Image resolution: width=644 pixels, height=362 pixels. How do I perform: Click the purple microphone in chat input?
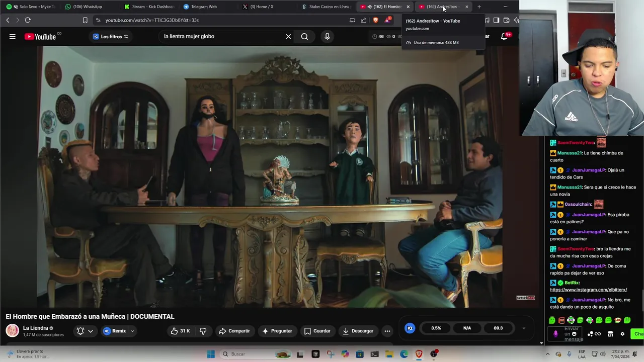click(555, 334)
